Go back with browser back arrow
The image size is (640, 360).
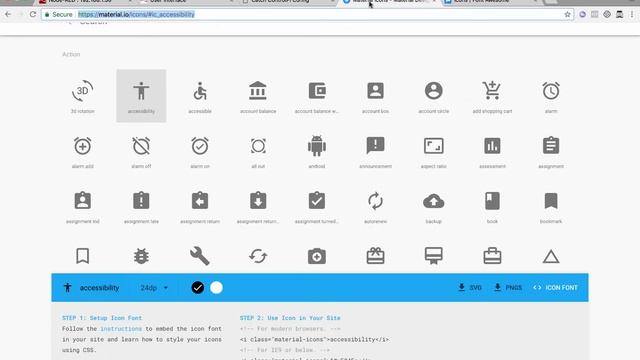pyautogui.click(x=8, y=14)
